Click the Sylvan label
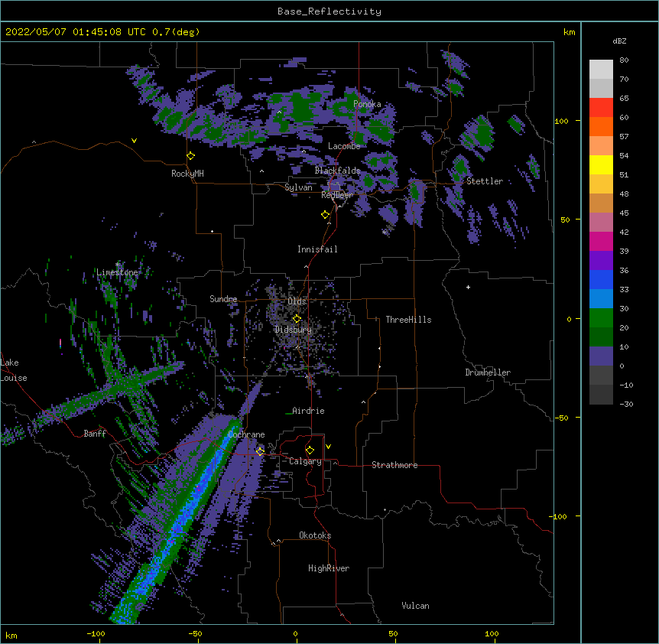Image resolution: width=659 pixels, height=644 pixels. [x=298, y=187]
